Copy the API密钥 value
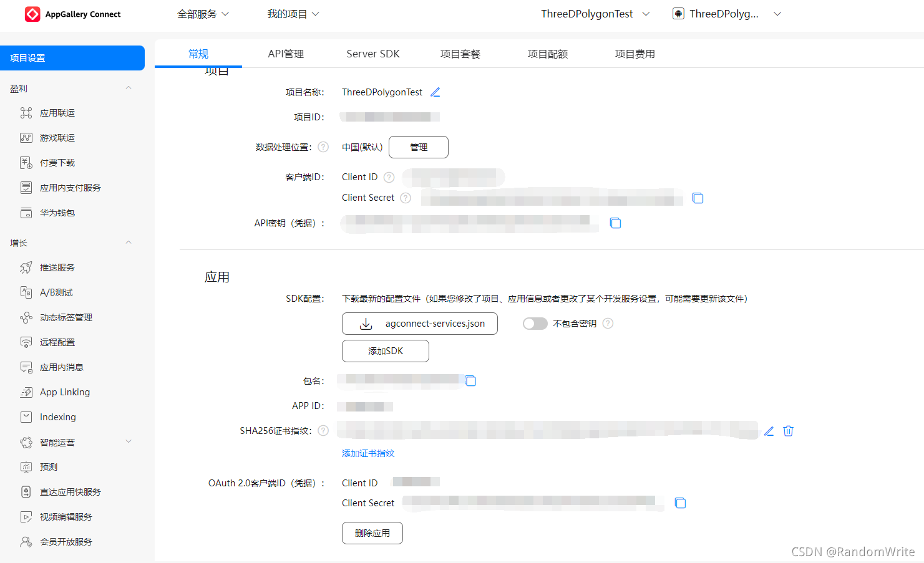Image resolution: width=924 pixels, height=563 pixels. tap(615, 223)
